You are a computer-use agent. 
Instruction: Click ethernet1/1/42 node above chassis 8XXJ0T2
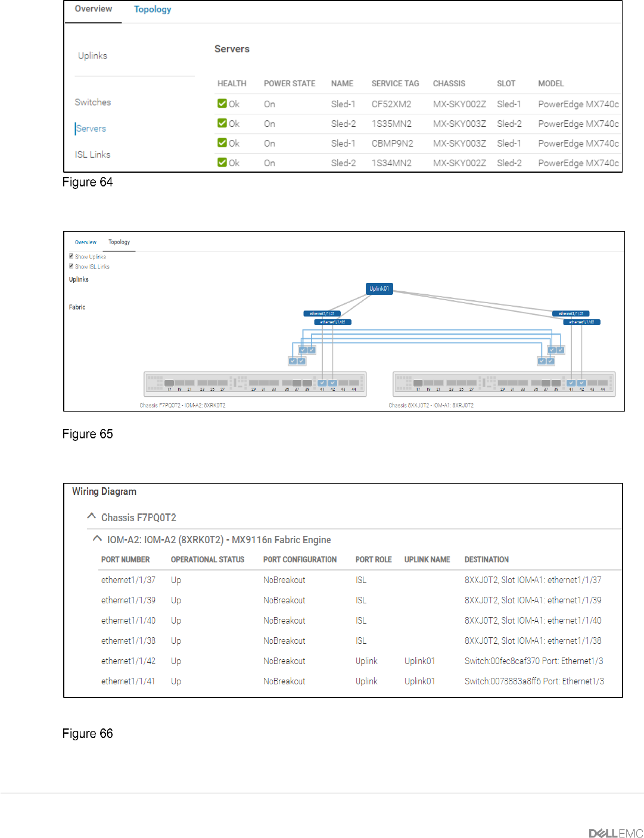pyautogui.click(x=581, y=322)
